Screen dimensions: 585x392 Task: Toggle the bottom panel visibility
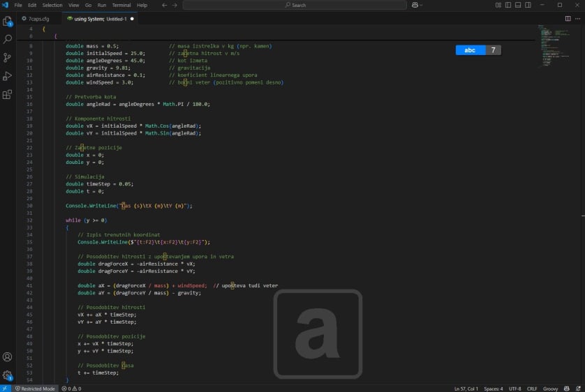click(518, 5)
